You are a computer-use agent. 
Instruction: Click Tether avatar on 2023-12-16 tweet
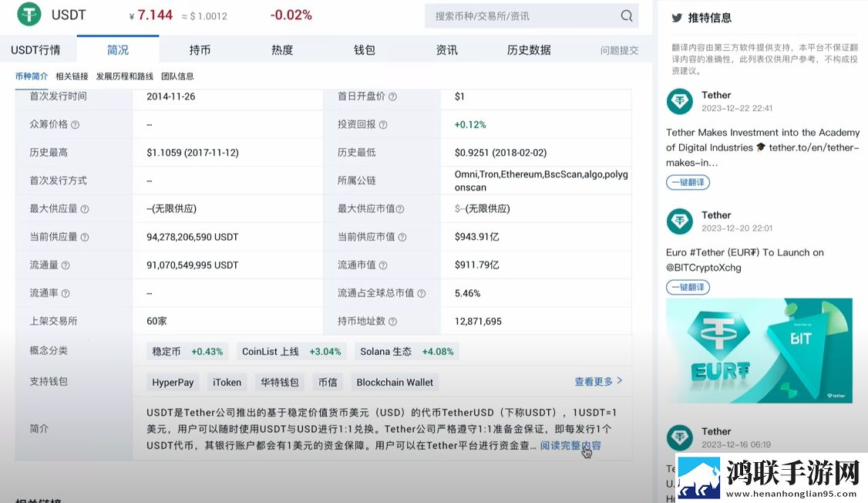click(679, 437)
